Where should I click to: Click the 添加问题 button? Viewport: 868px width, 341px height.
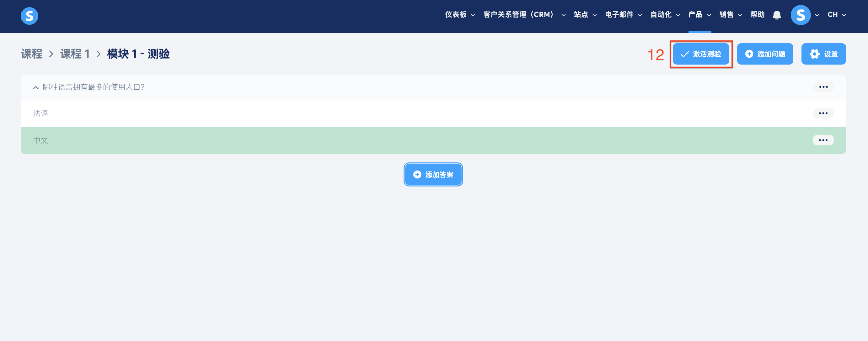point(765,54)
